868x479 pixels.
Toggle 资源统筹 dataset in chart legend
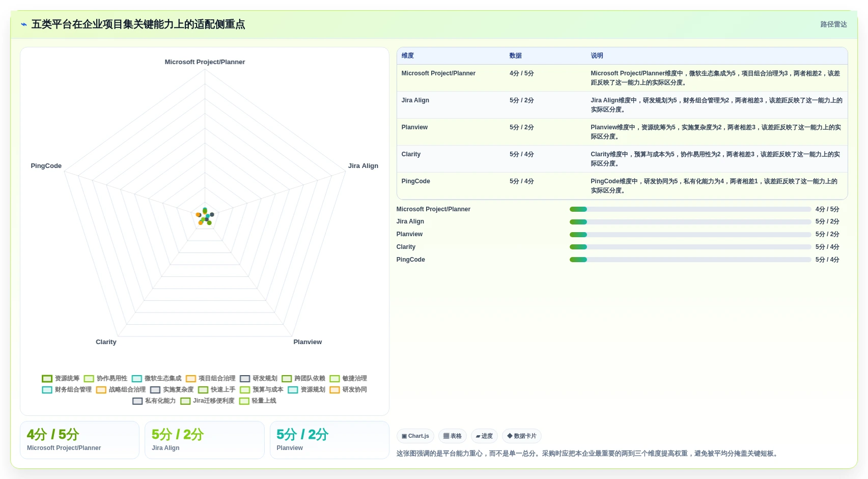point(61,378)
